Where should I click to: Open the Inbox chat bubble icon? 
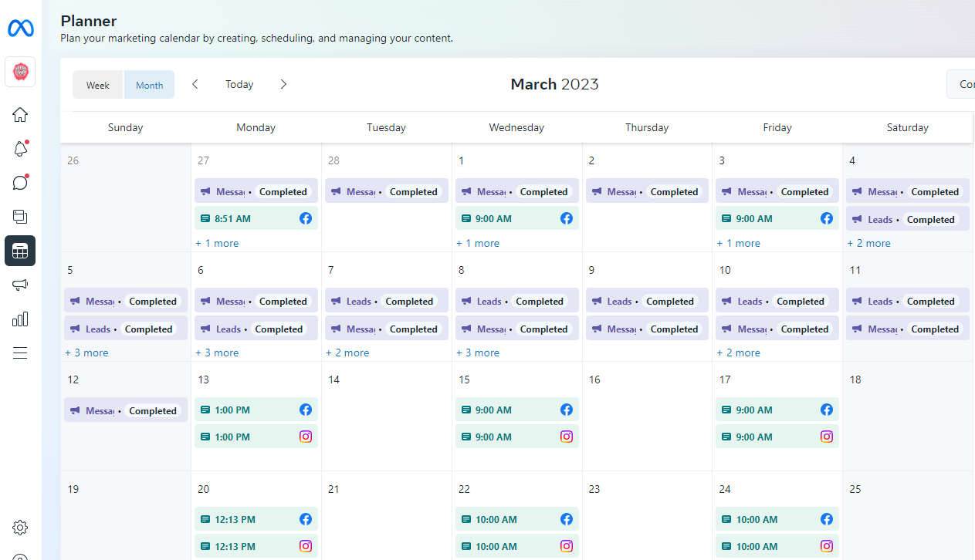20,183
